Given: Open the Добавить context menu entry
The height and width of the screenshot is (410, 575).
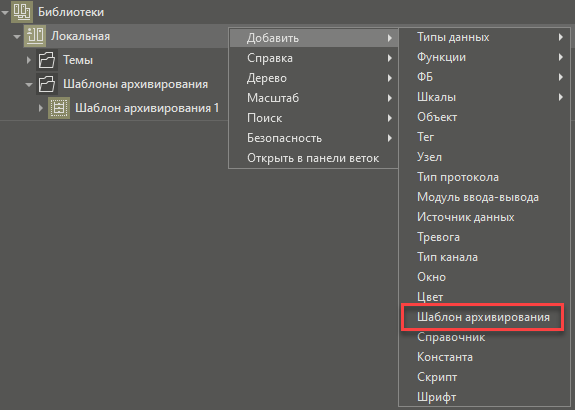Looking at the screenshot, I should 314,38.
